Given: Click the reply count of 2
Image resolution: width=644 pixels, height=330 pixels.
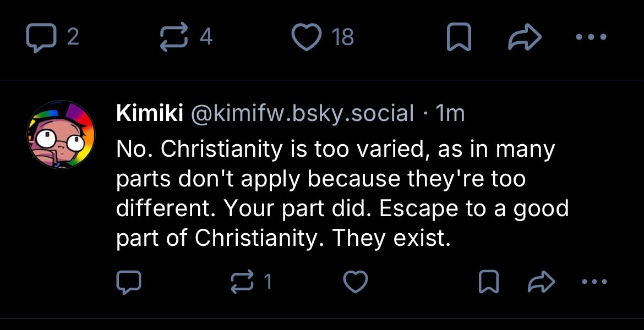Looking at the screenshot, I should [73, 37].
